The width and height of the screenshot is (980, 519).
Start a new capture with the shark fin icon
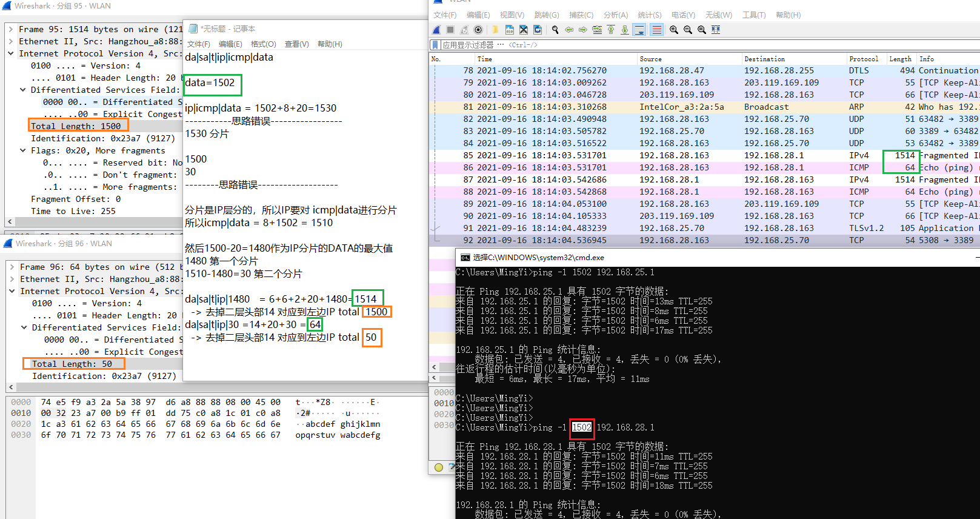coord(436,30)
